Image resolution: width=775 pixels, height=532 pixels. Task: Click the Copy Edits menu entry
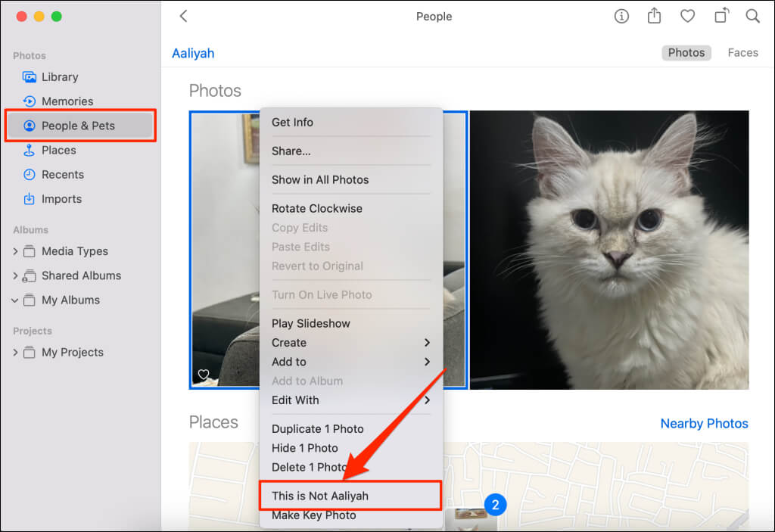point(350,228)
